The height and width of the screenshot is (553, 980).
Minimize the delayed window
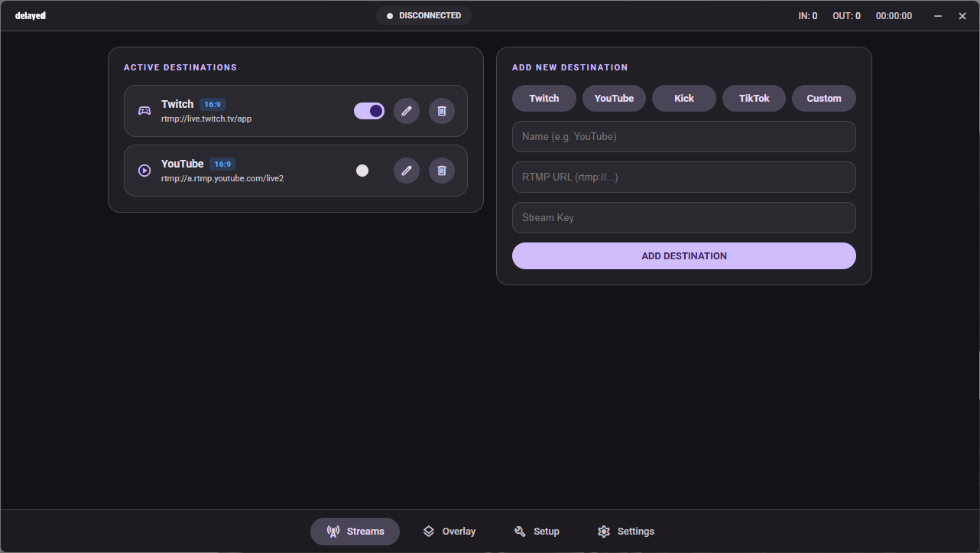[x=938, y=16]
